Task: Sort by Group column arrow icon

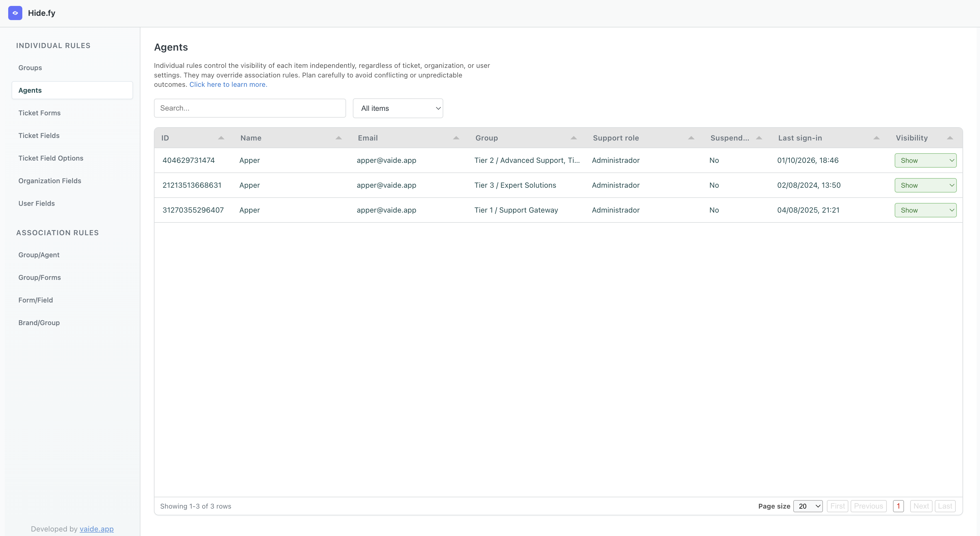Action: click(574, 138)
